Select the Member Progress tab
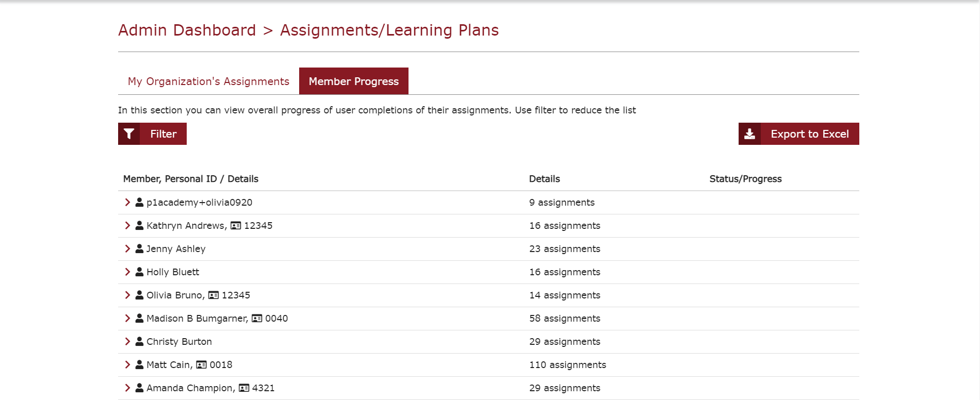980x400 pixels. click(354, 81)
